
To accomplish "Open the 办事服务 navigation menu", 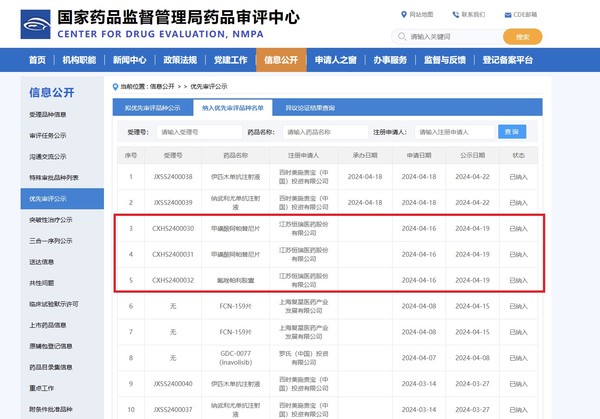I will point(390,60).
